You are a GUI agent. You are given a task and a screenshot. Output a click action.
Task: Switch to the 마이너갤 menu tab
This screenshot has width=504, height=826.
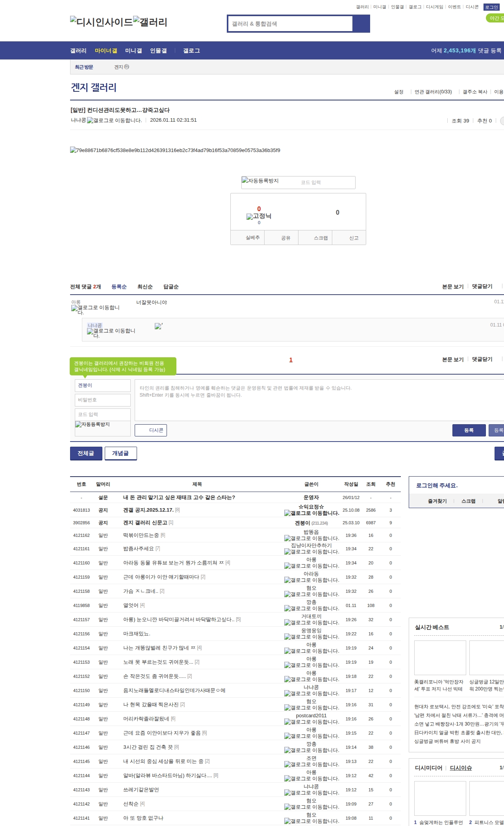click(106, 50)
